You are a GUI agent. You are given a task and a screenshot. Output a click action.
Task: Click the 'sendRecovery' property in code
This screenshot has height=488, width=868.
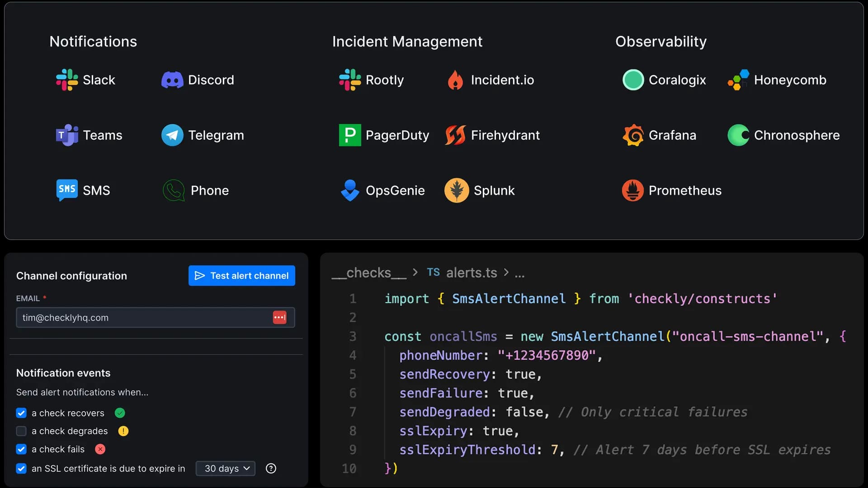click(x=445, y=375)
